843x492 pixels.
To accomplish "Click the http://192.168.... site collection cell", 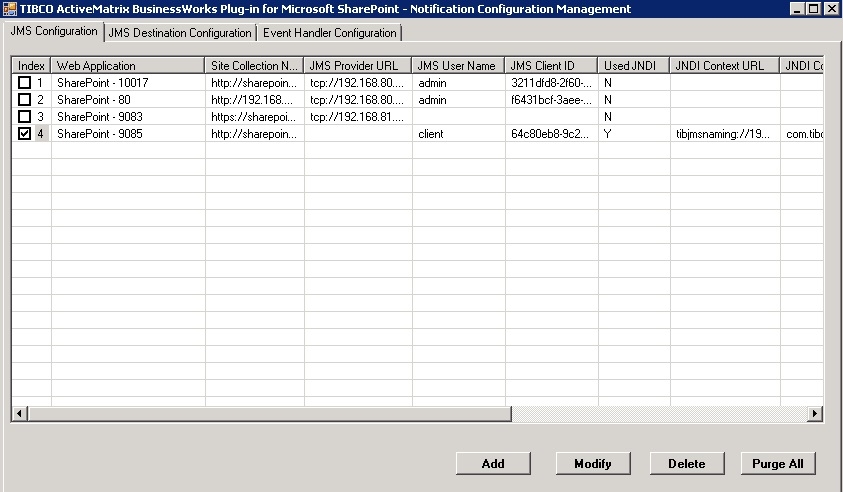I will 254,99.
